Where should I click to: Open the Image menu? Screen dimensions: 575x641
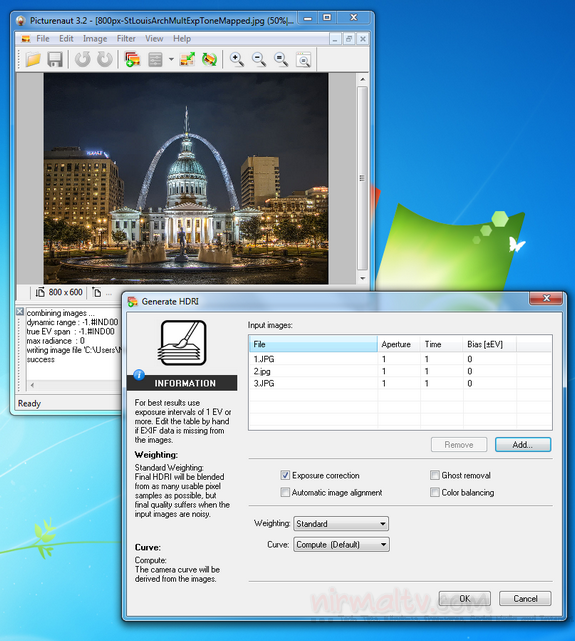[95, 39]
